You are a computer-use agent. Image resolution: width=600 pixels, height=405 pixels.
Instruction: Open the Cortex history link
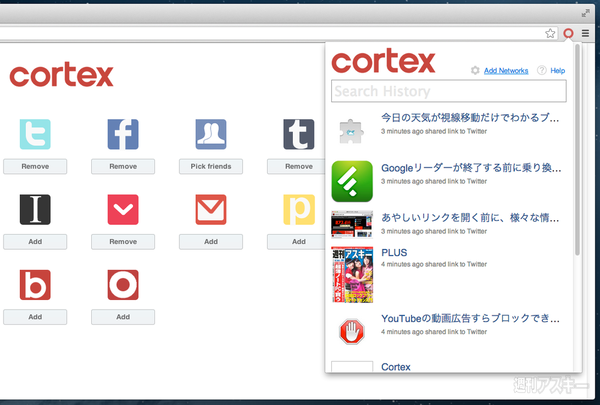396,367
